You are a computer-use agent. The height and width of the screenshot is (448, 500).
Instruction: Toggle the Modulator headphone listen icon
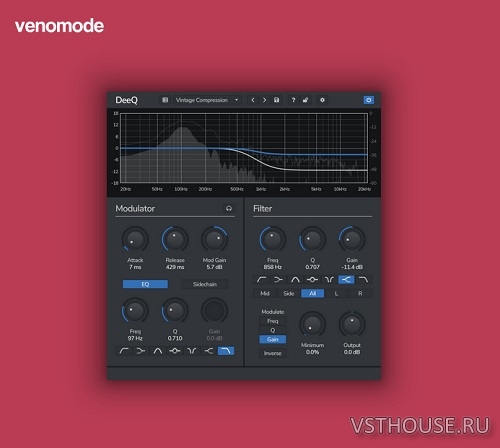[229, 209]
